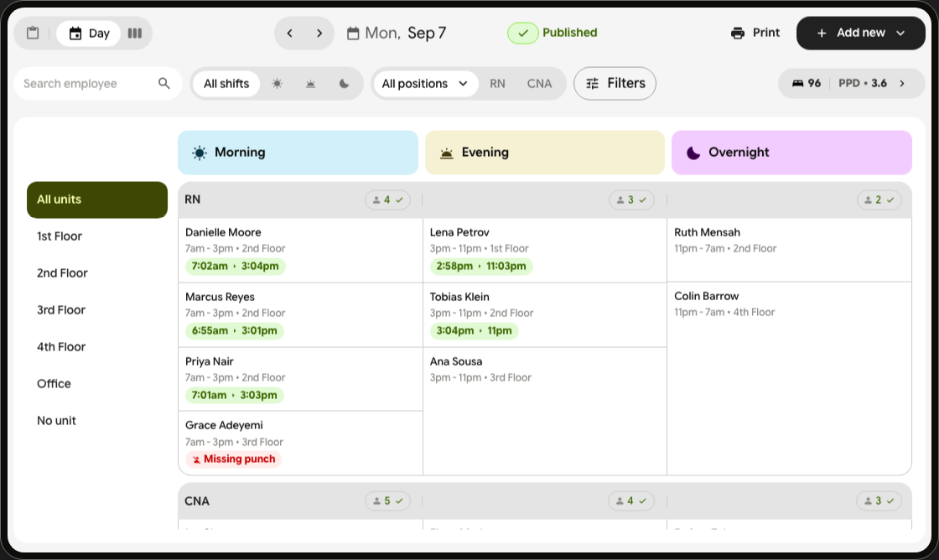
Task: Filter positions by CNA
Action: pyautogui.click(x=540, y=83)
